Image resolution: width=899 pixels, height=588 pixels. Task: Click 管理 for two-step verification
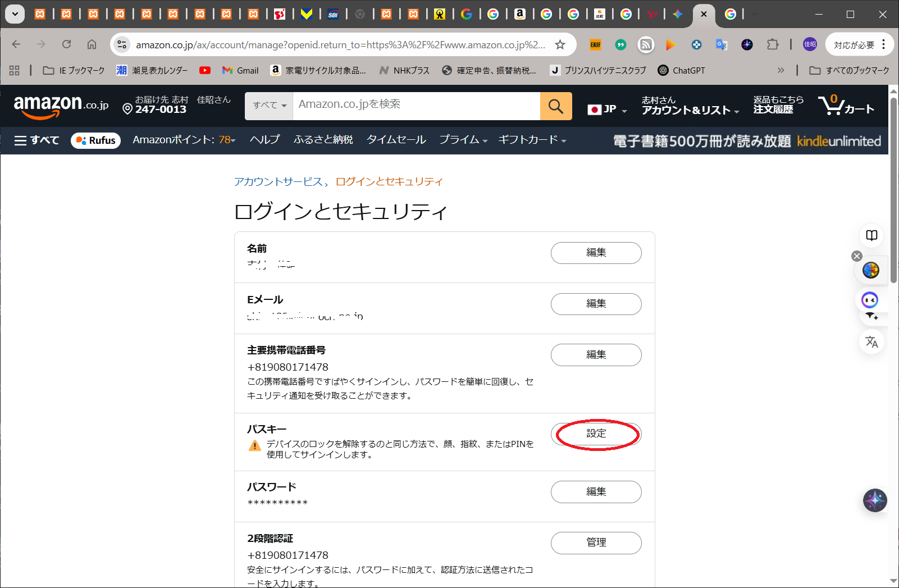pyautogui.click(x=596, y=543)
